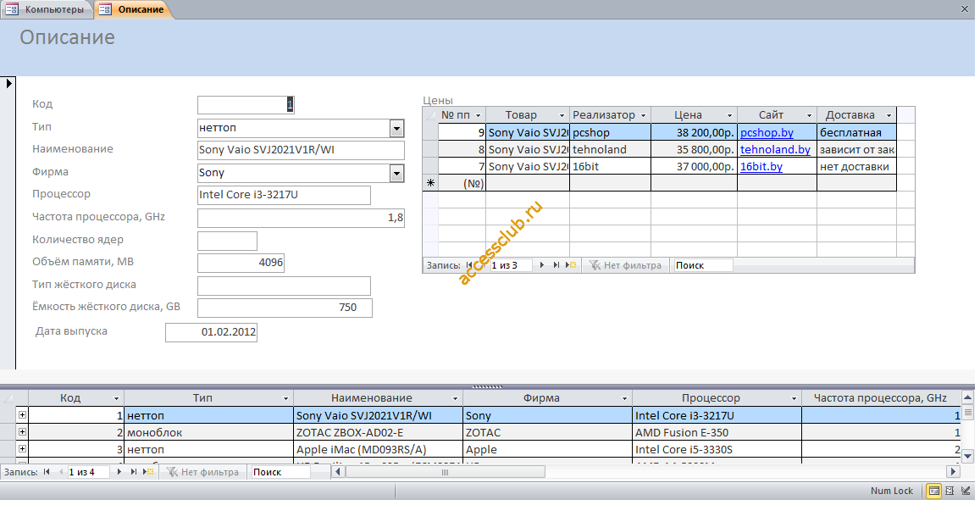Viewport: 980px width, 522px height.
Task: Open № пп column filter dropdown
Action: [478, 115]
